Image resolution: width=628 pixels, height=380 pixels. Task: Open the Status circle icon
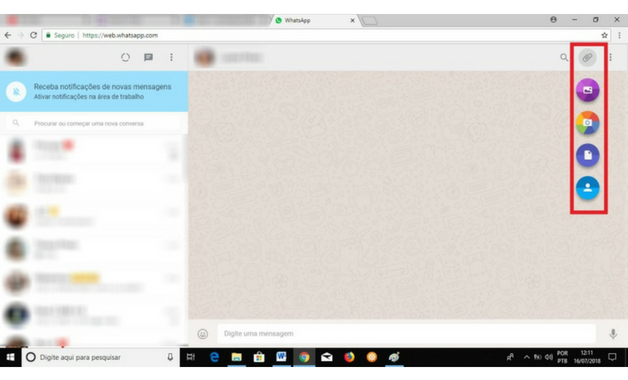pos(125,57)
